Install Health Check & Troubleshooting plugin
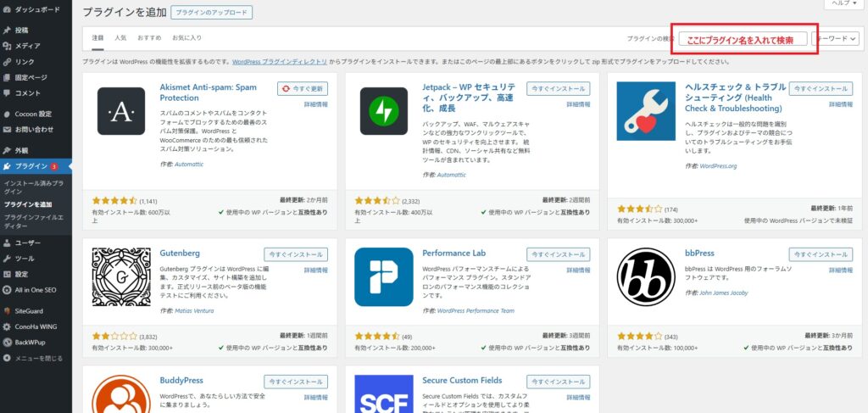868x413 pixels. tap(821, 88)
